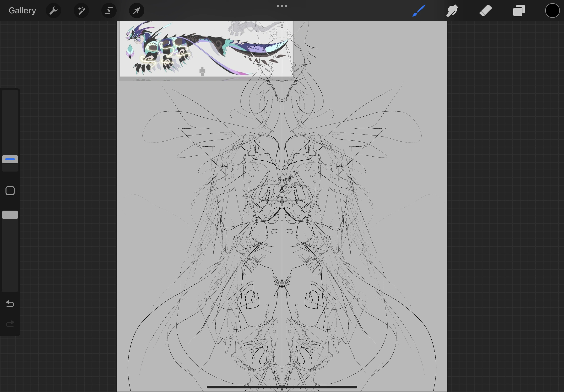Open the Actions wrench menu

pos(53,11)
